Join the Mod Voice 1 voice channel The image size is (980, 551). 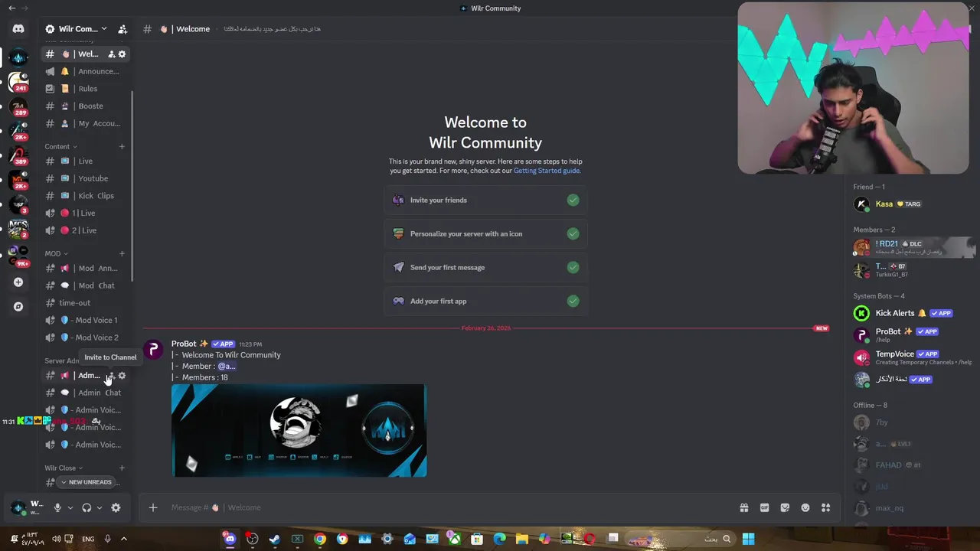86,320
